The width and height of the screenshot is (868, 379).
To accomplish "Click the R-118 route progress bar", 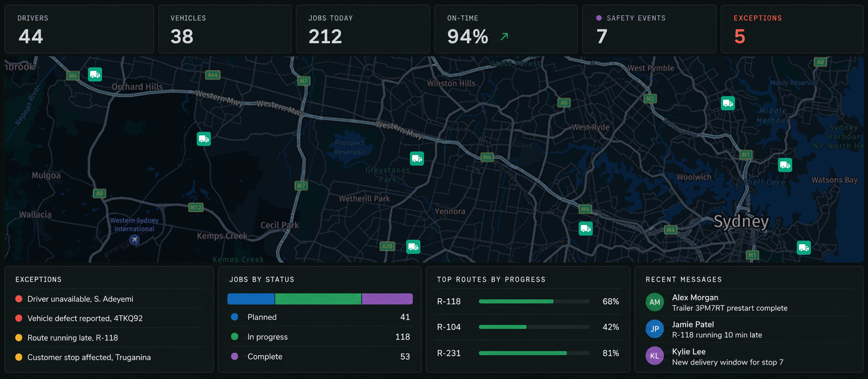I will pos(534,301).
